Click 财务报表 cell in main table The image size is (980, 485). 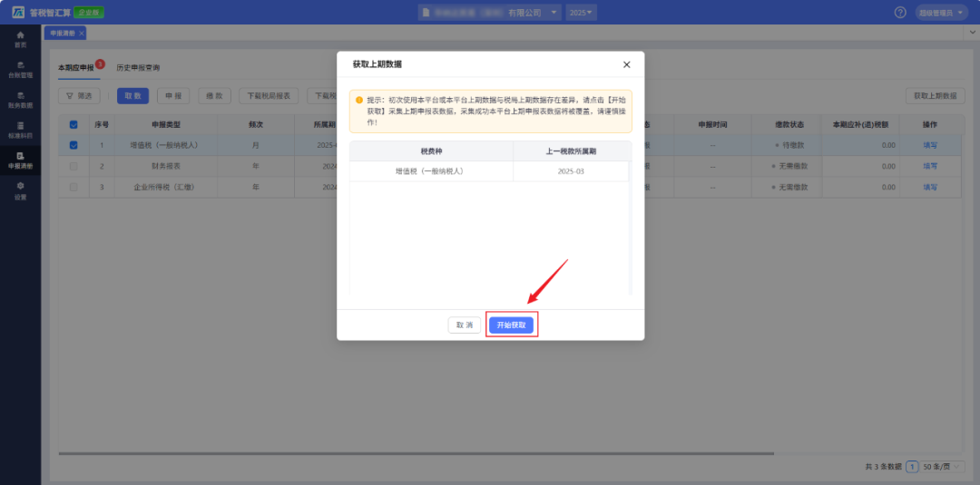(x=166, y=166)
